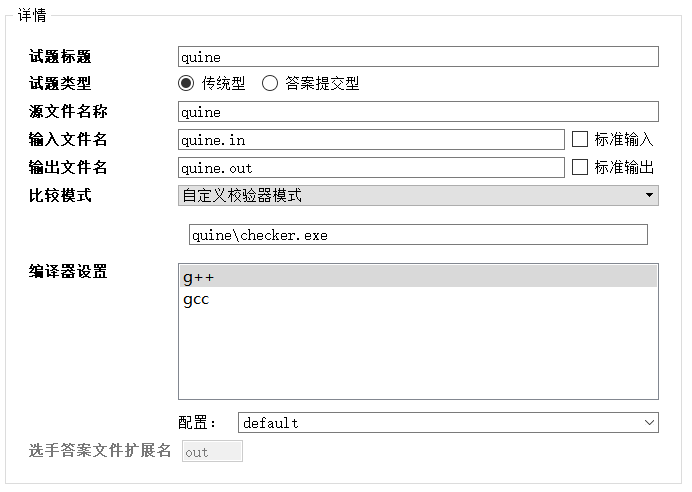Select gcc in the compiler list
Screen dimensions: 692x492
click(x=196, y=299)
